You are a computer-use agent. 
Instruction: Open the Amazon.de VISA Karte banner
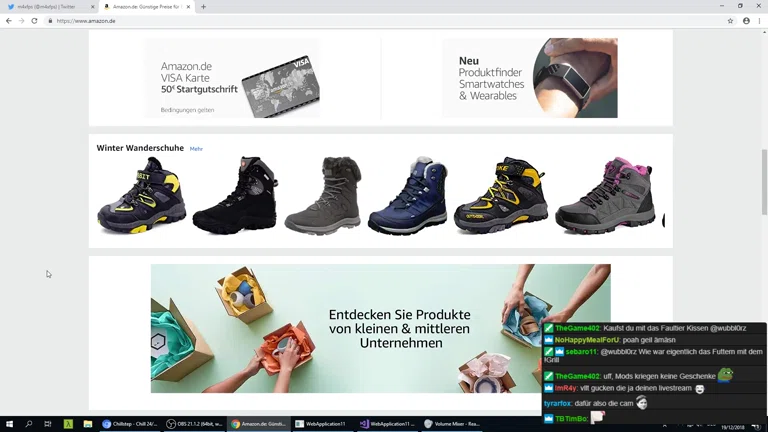click(232, 78)
